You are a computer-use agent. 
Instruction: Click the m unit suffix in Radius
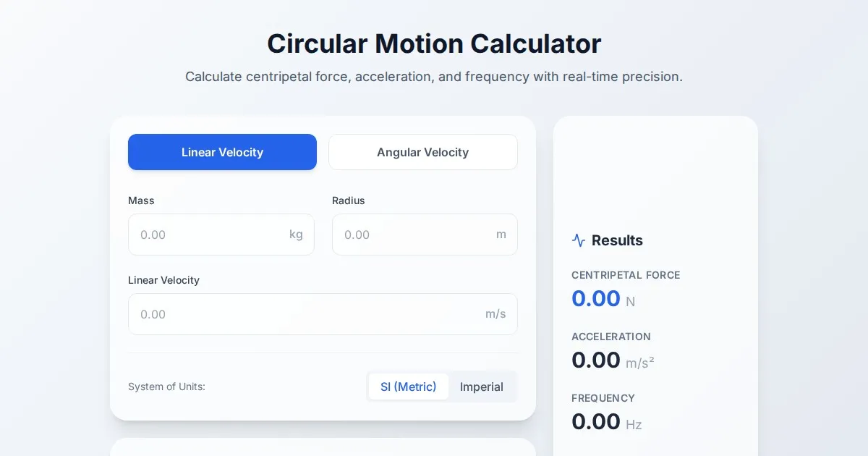click(501, 235)
